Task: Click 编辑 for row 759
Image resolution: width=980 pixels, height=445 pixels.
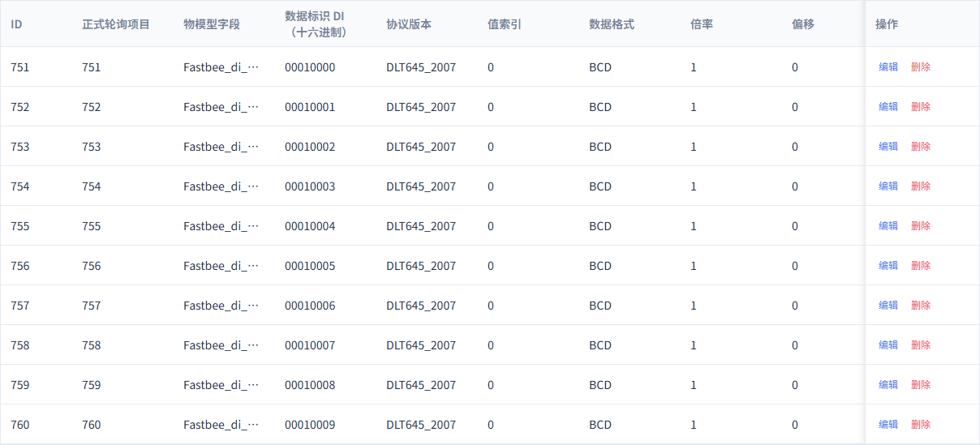Action: pos(888,385)
